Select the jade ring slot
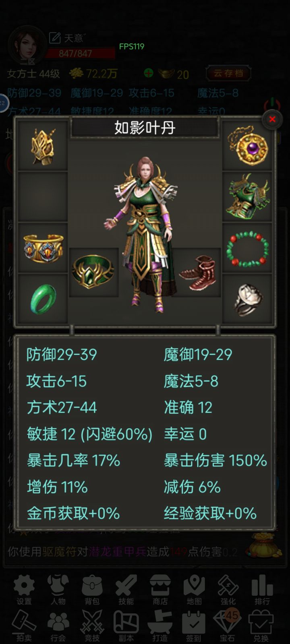The height and width of the screenshot is (644, 290). [x=43, y=298]
